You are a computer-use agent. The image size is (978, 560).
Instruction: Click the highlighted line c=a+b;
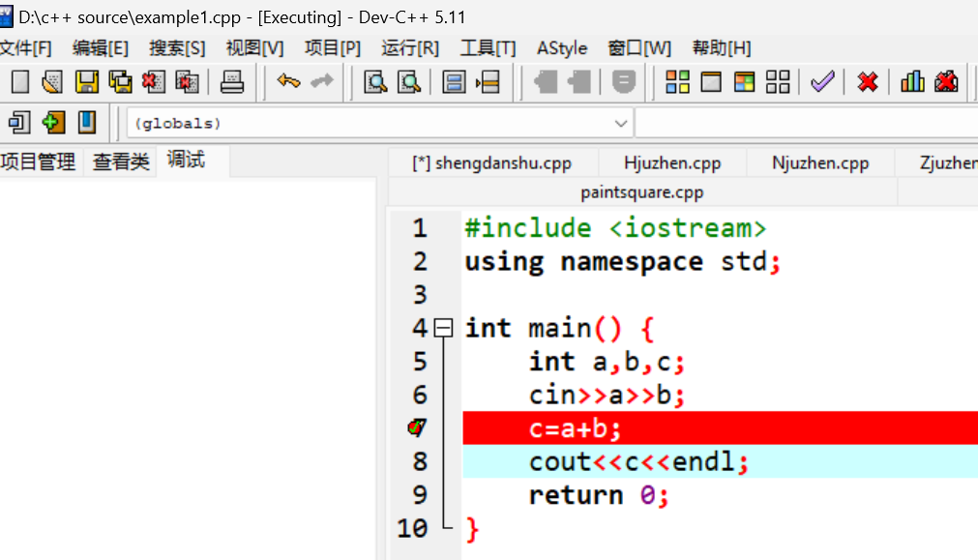point(721,427)
